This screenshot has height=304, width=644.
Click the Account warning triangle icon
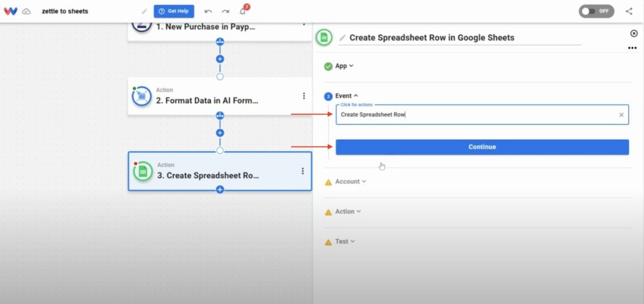click(x=328, y=182)
